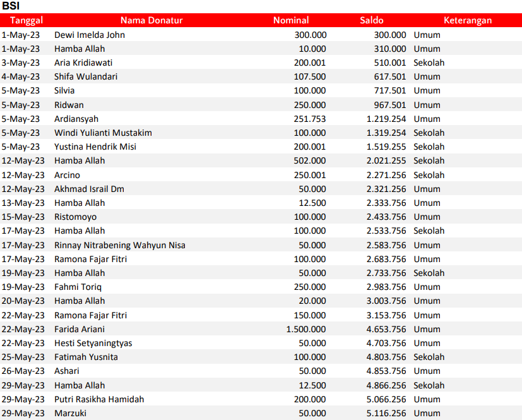Select the Saldo column header

click(372, 20)
